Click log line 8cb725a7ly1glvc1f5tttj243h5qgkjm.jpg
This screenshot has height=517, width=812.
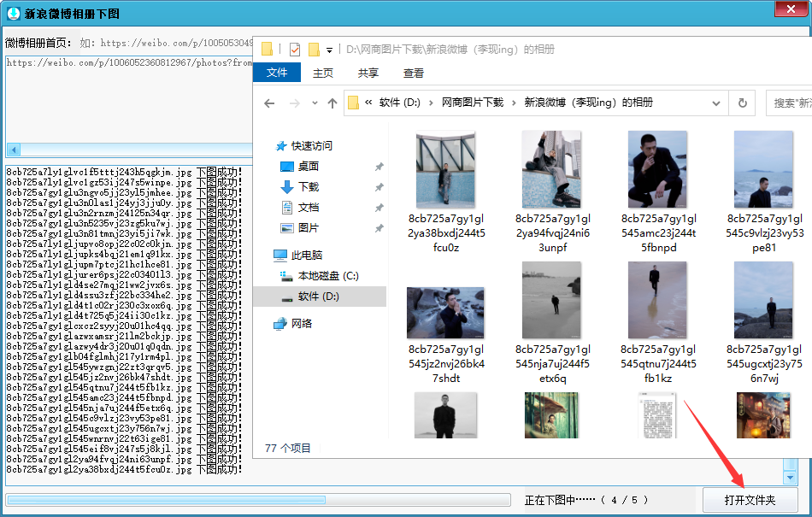click(x=123, y=173)
